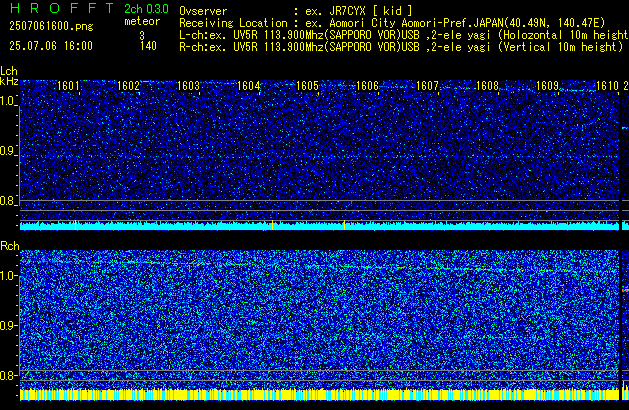Click the L-ch description line (Holozontal yagi)
Screen dimensions: 629x410
[404, 35]
